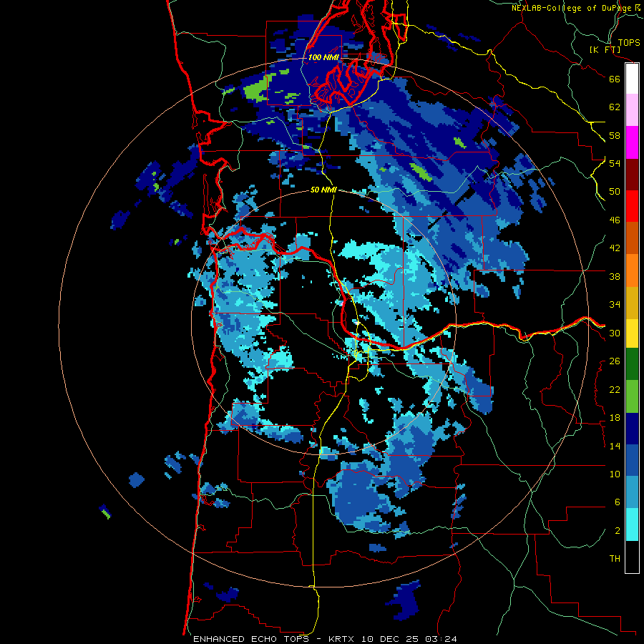Image resolution: width=644 pixels, height=644 pixels.
Task: Select the light green legend swatch
Action: click(x=632, y=396)
